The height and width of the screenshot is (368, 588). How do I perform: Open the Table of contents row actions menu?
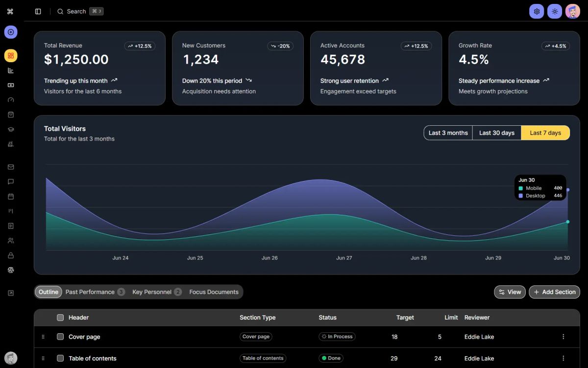pos(563,358)
